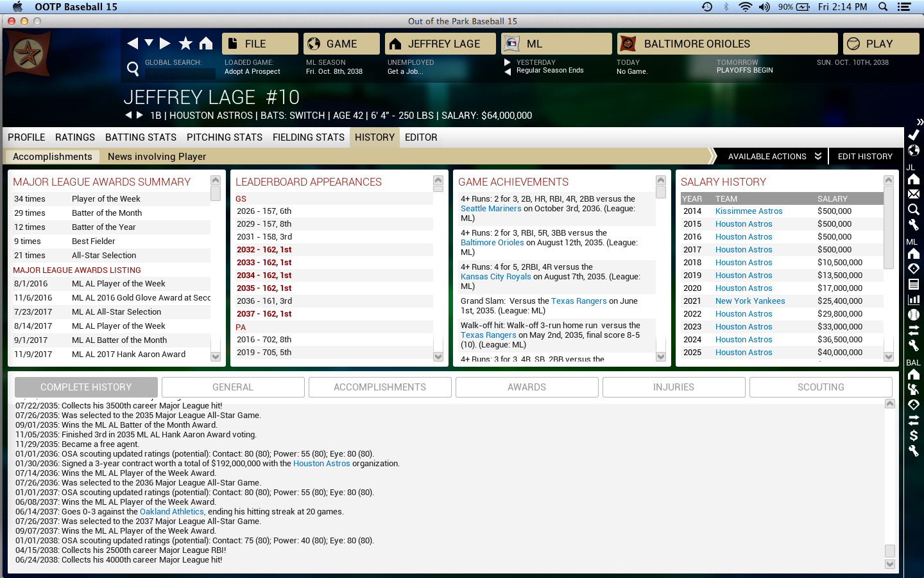The height and width of the screenshot is (578, 924).
Task: Select the Accomplishments subtab
Action: tap(53, 157)
